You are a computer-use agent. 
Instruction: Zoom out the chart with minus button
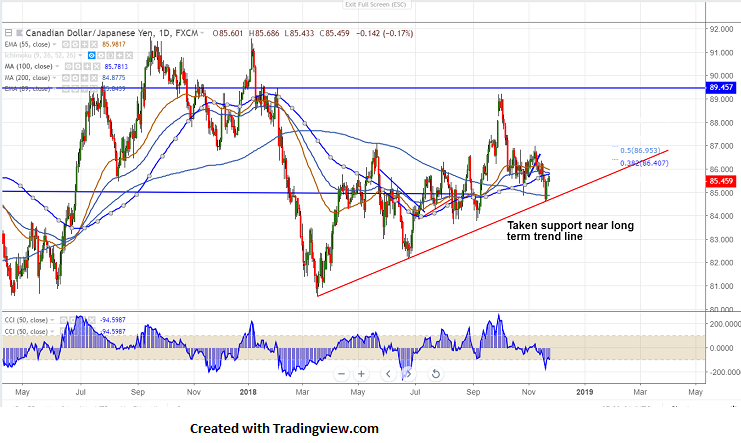[x=341, y=374]
